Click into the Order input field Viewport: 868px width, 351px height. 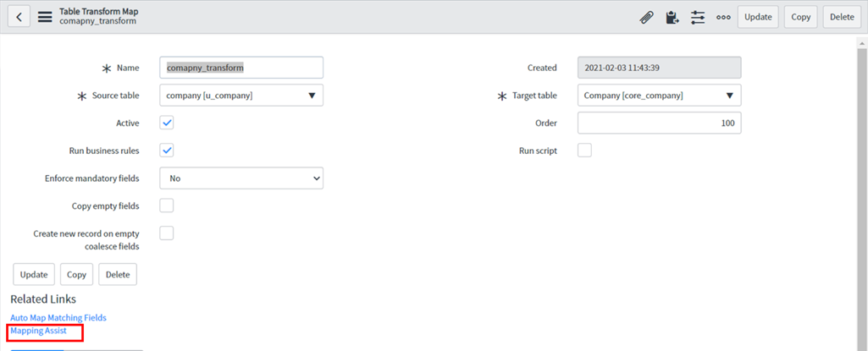pyautogui.click(x=659, y=123)
